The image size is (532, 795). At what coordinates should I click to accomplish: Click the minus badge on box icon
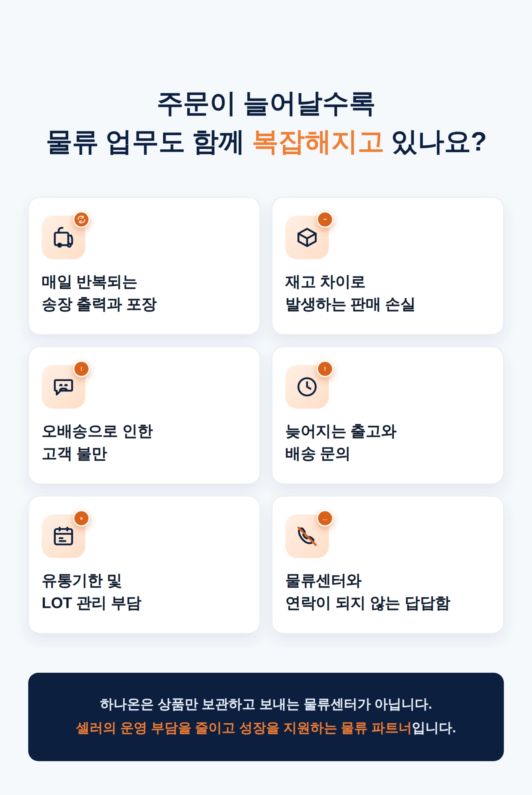[325, 220]
